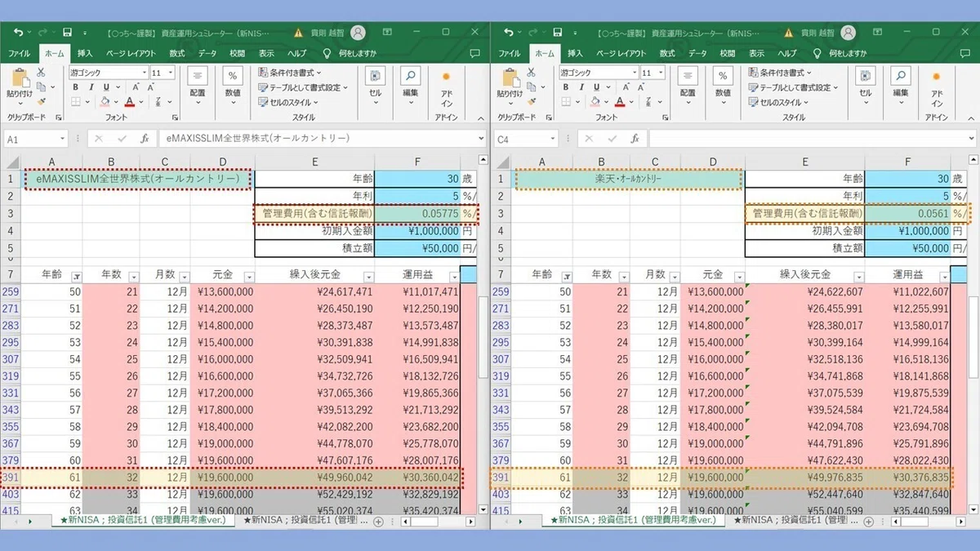Click Cut scissors icon in right window

click(x=530, y=73)
